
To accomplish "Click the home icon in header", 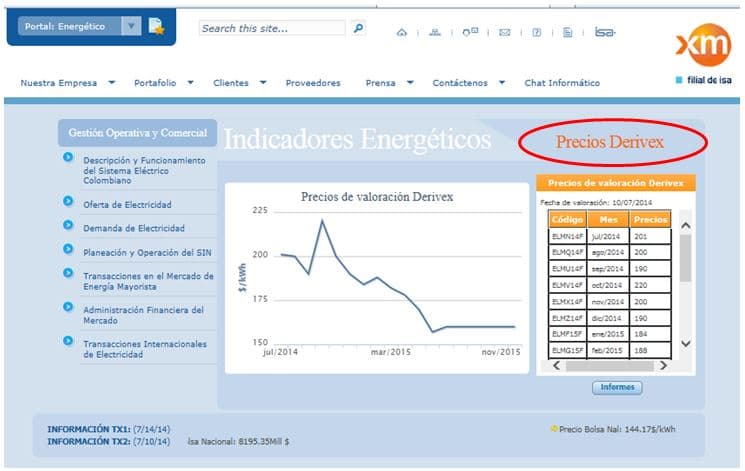I will (402, 32).
